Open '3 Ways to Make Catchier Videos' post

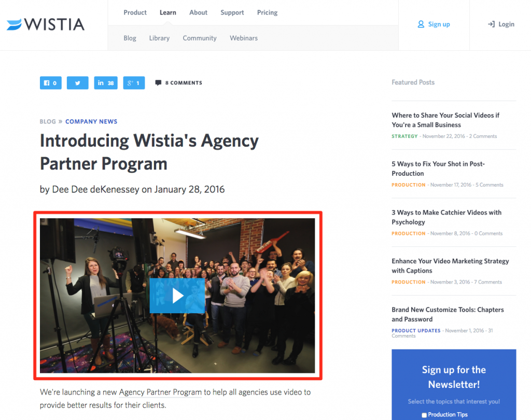point(446,217)
